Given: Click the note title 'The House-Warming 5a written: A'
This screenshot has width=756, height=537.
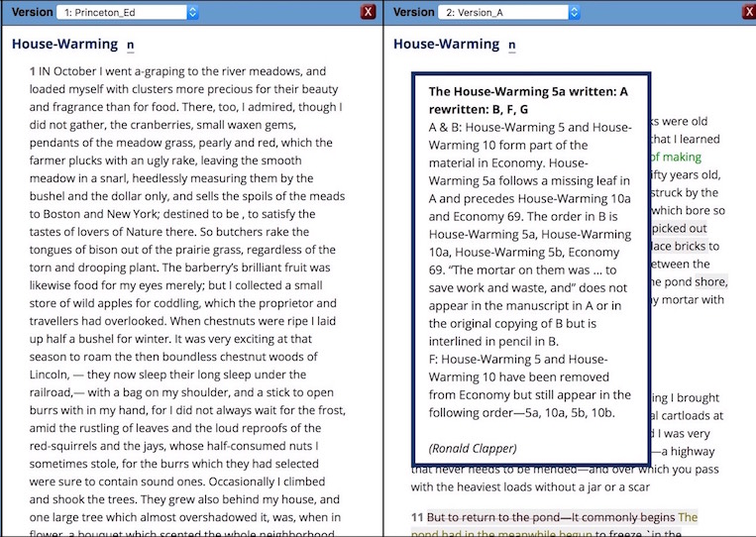Looking at the screenshot, I should pos(528,91).
